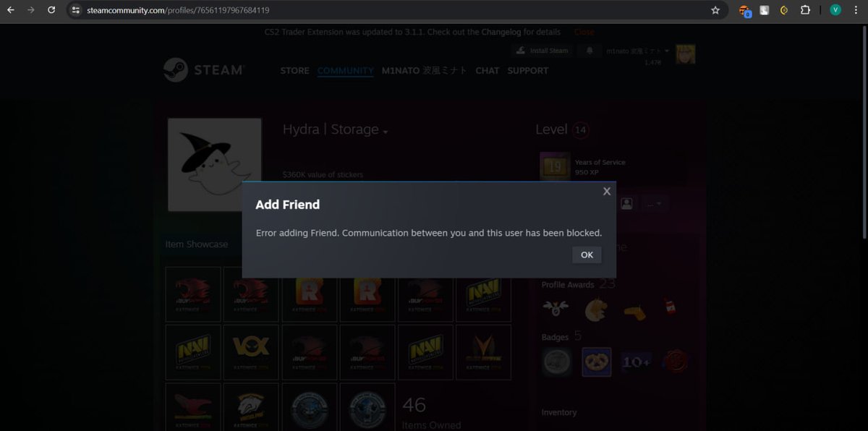Click the purple-framed pretzel badge

pos(597,362)
